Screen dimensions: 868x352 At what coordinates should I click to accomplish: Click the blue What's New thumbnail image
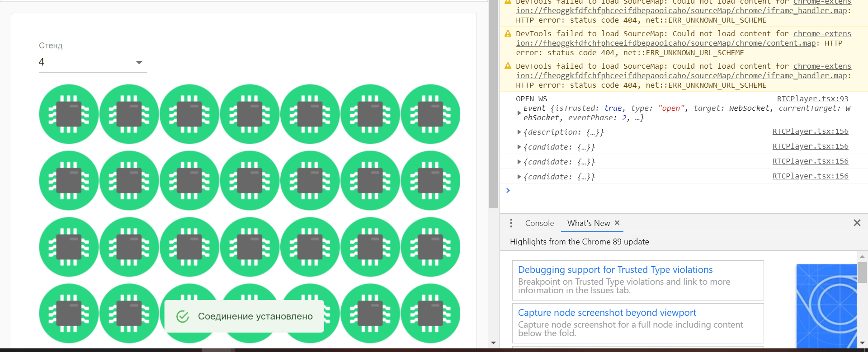tap(826, 306)
